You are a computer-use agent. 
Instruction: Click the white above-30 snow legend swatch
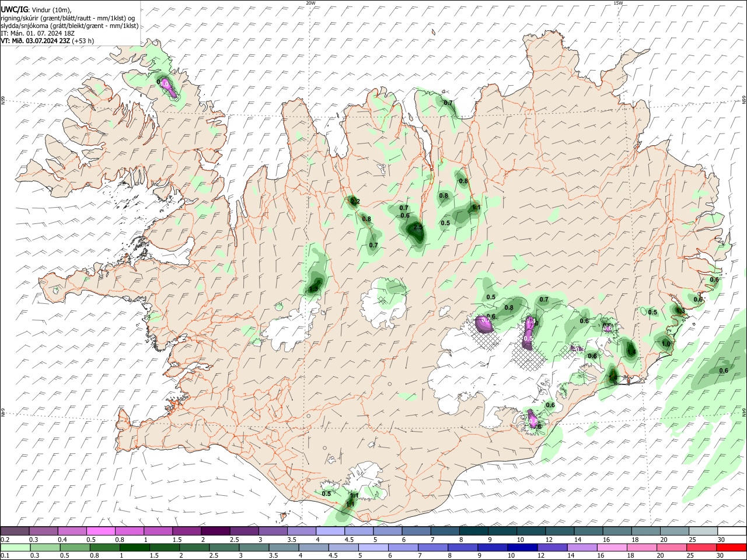coord(732,531)
